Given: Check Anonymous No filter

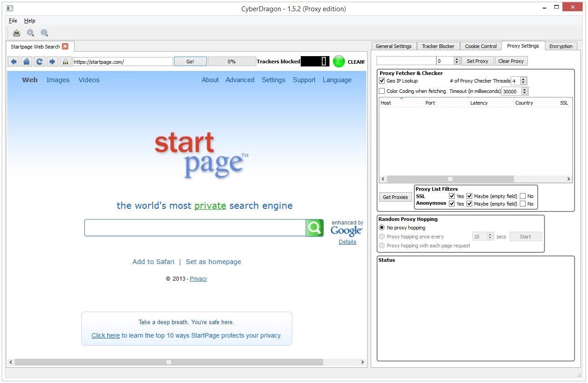Looking at the screenshot, I should 522,204.
